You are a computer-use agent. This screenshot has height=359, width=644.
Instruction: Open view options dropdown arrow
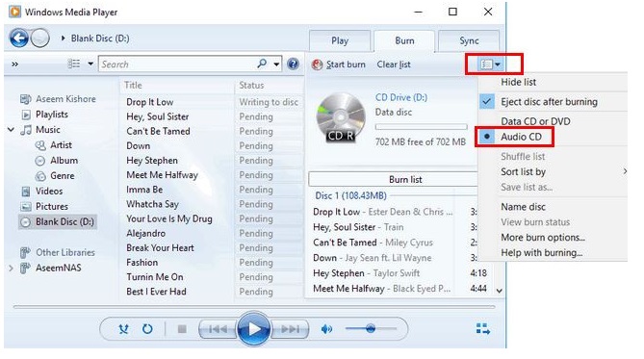point(90,64)
